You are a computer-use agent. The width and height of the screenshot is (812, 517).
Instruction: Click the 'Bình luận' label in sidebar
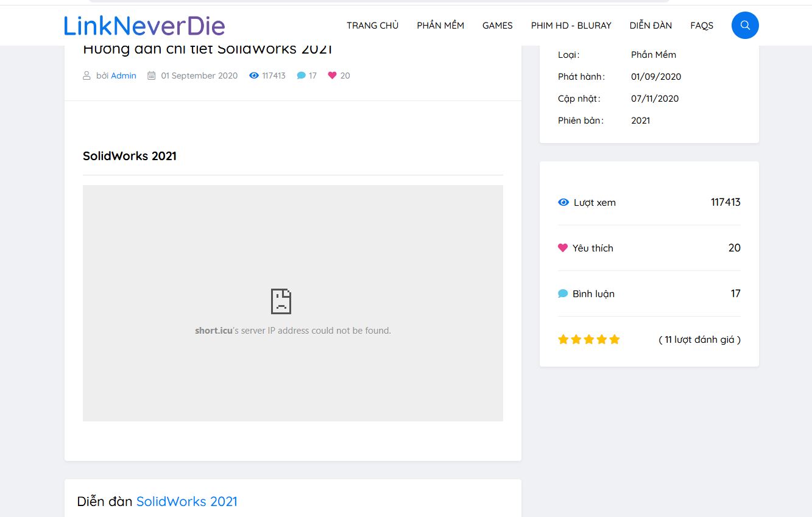click(593, 294)
